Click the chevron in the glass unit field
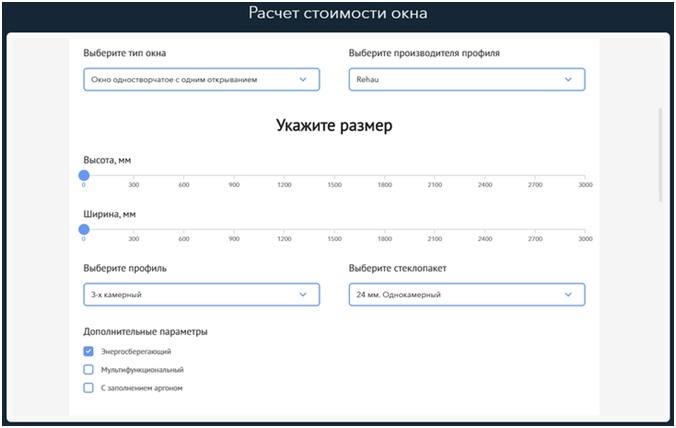676x428 pixels. 568,295
